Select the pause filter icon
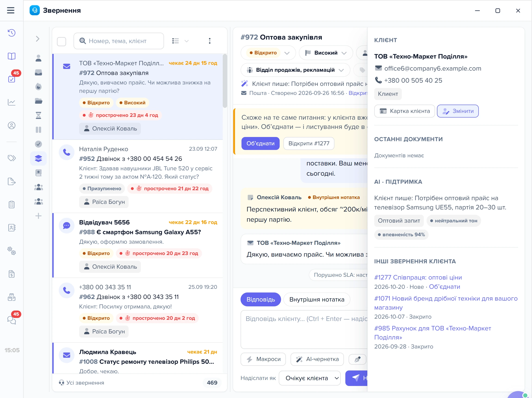 tap(38, 130)
